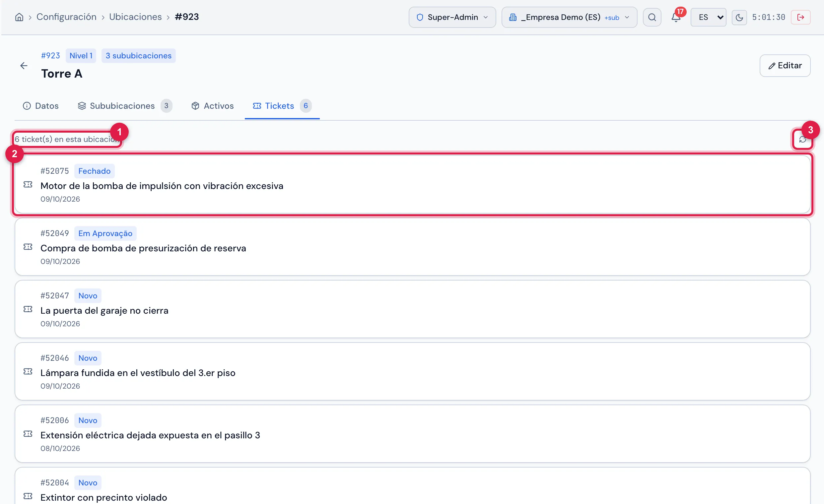Open the ES language selector
The width and height of the screenshot is (824, 504).
tap(708, 17)
